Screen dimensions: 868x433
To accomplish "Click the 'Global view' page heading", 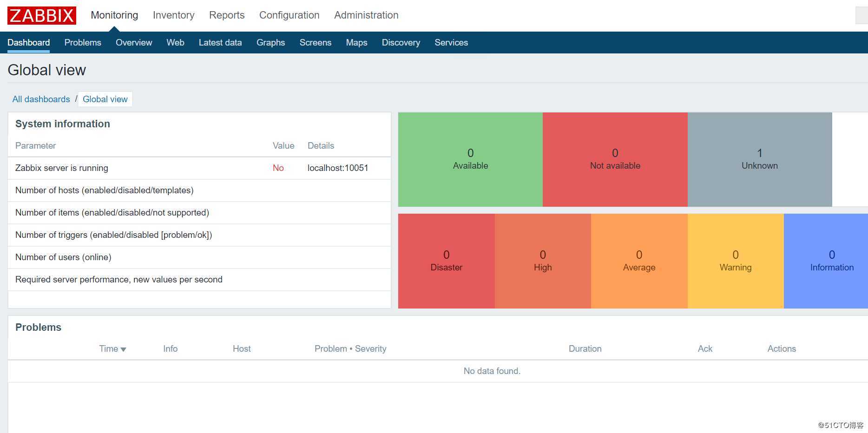I will point(47,70).
